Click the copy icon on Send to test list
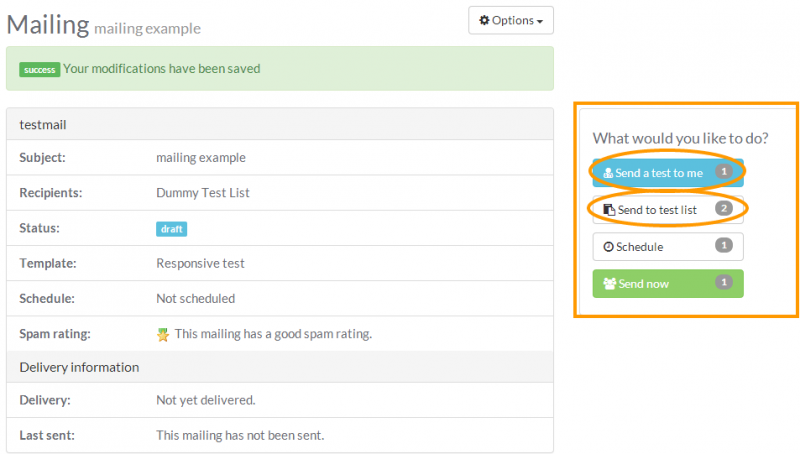The height and width of the screenshot is (454, 800). tap(609, 210)
